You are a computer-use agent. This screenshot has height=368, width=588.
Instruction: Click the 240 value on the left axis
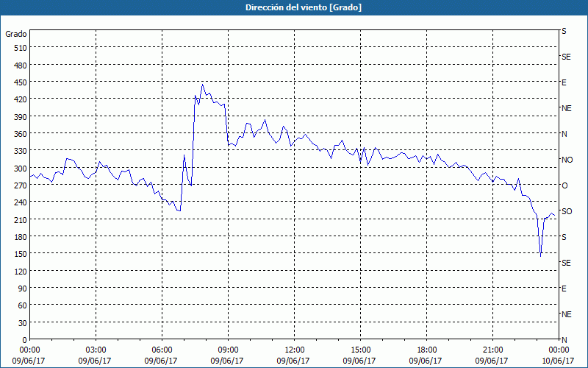[x=21, y=202]
